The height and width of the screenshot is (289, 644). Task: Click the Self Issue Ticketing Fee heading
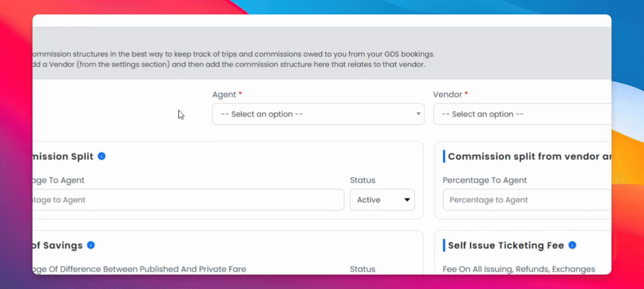[x=506, y=245]
